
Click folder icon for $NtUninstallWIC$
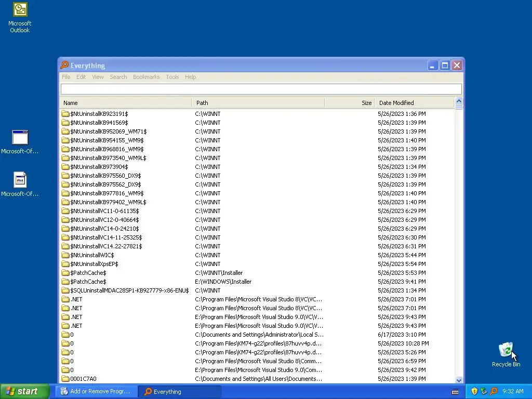coord(65,255)
